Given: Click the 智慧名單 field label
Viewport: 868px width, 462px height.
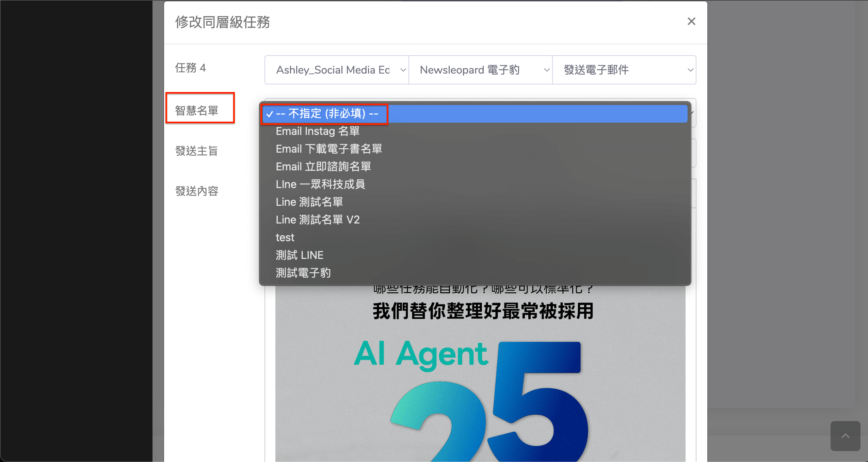Looking at the screenshot, I should [196, 111].
